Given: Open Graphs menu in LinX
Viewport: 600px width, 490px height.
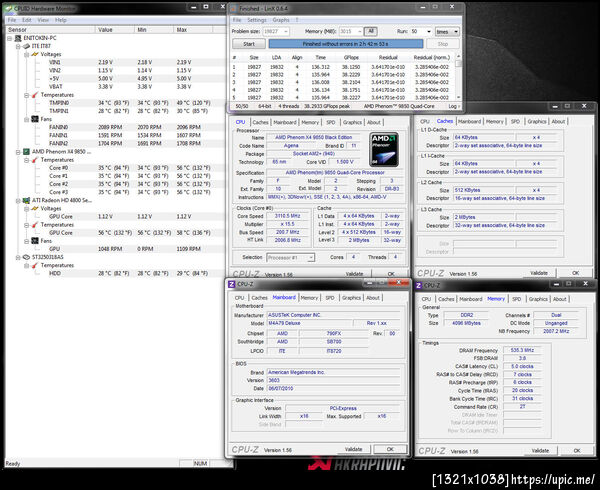Looking at the screenshot, I should point(281,20).
